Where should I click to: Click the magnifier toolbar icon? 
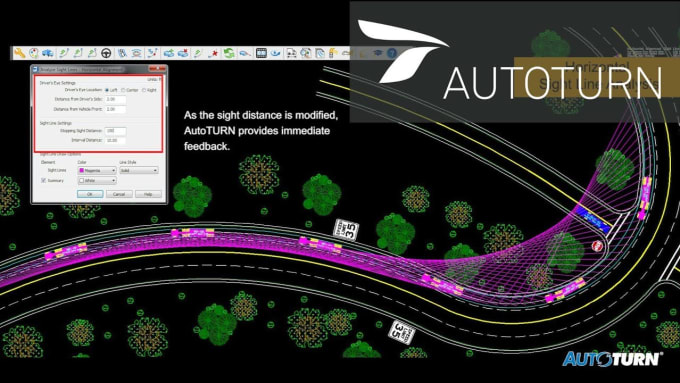[306, 53]
